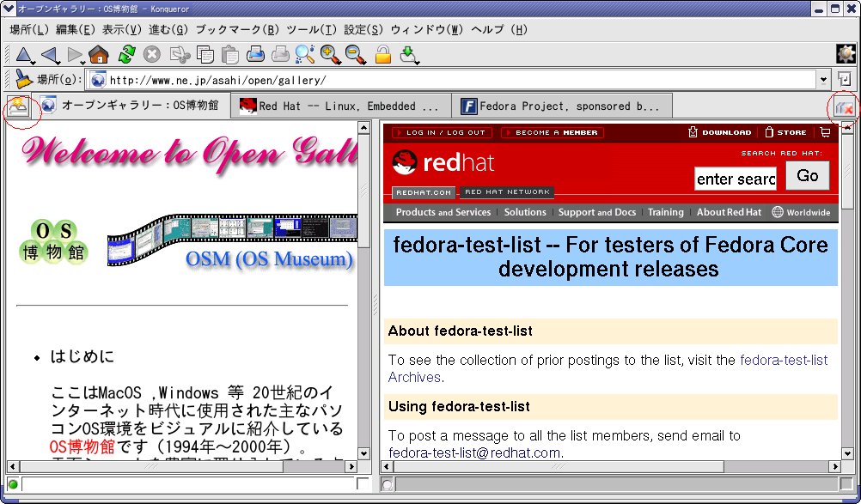Click the green download arrow icon
The height and width of the screenshot is (504, 861).
[x=408, y=54]
